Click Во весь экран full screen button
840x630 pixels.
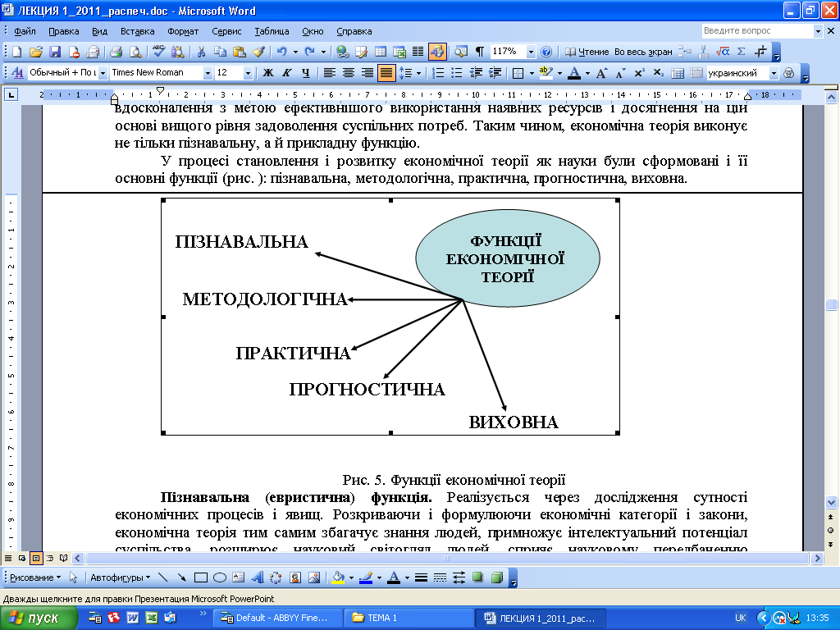(643, 52)
